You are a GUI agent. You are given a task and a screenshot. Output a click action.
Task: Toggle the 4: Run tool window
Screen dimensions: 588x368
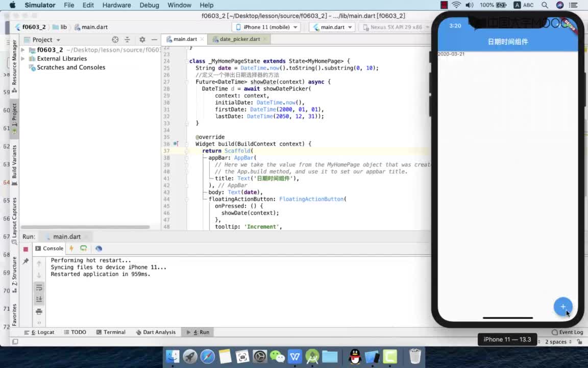click(198, 332)
